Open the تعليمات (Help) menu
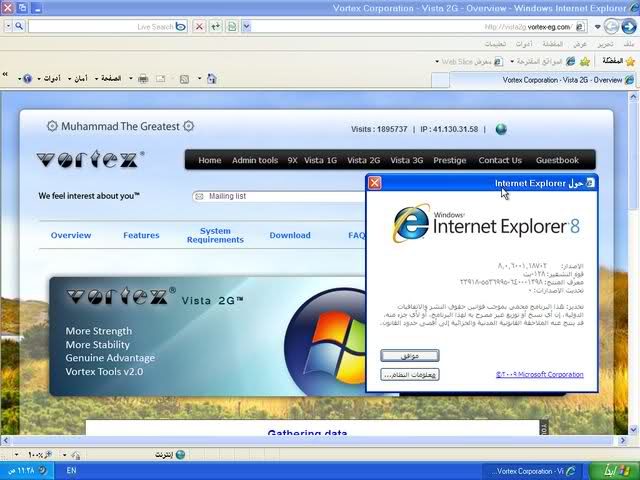 coord(496,44)
